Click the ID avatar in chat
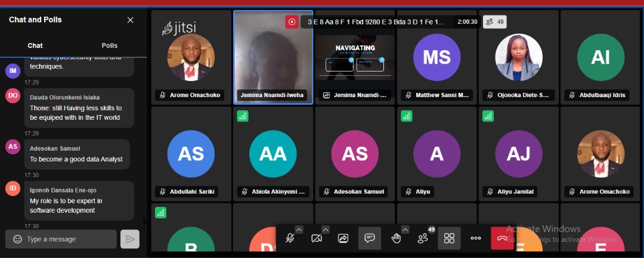 tap(13, 188)
